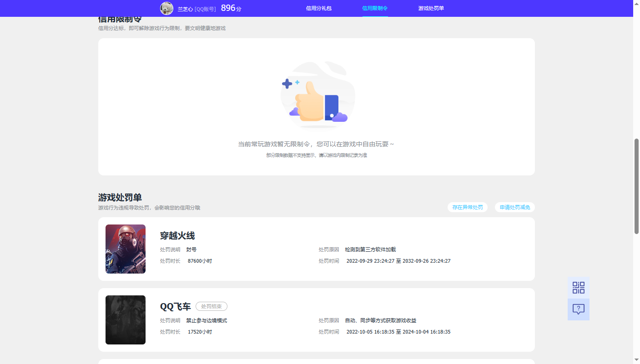Image resolution: width=640 pixels, height=364 pixels.
Task: Go to the 游戏处罚单 tab
Action: [431, 8]
